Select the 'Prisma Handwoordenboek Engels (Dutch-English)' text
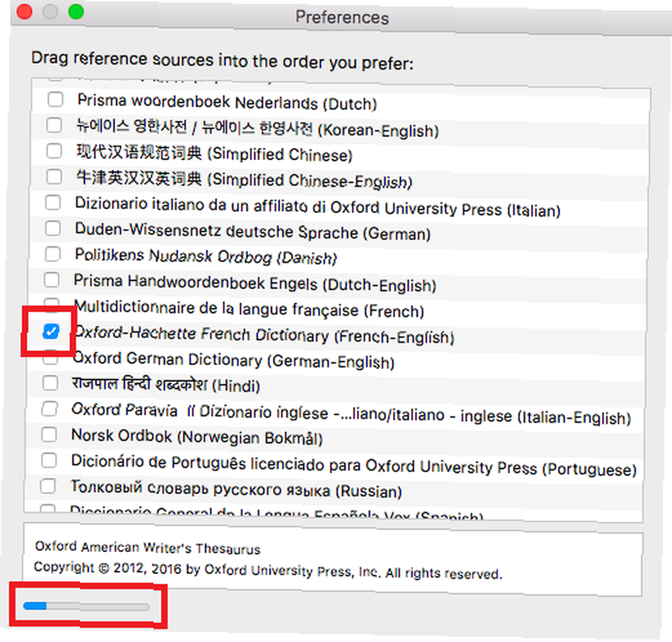Viewport: 672px width, 642px height. tap(255, 283)
